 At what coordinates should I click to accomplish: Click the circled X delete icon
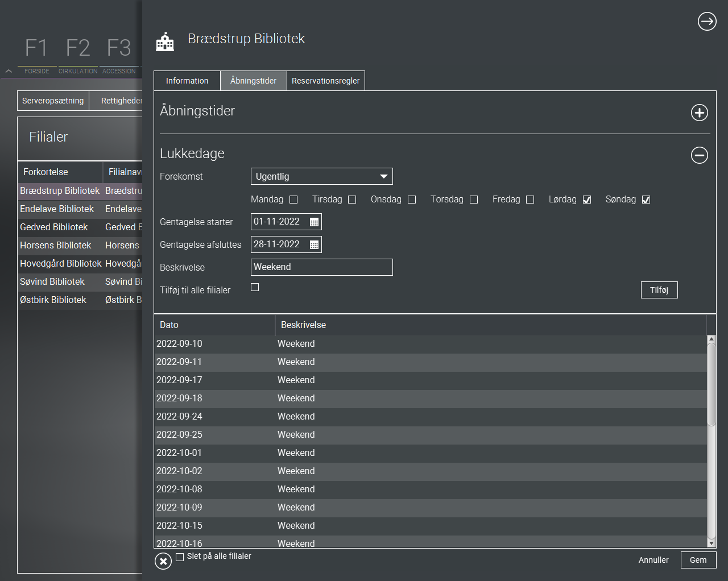tap(163, 561)
